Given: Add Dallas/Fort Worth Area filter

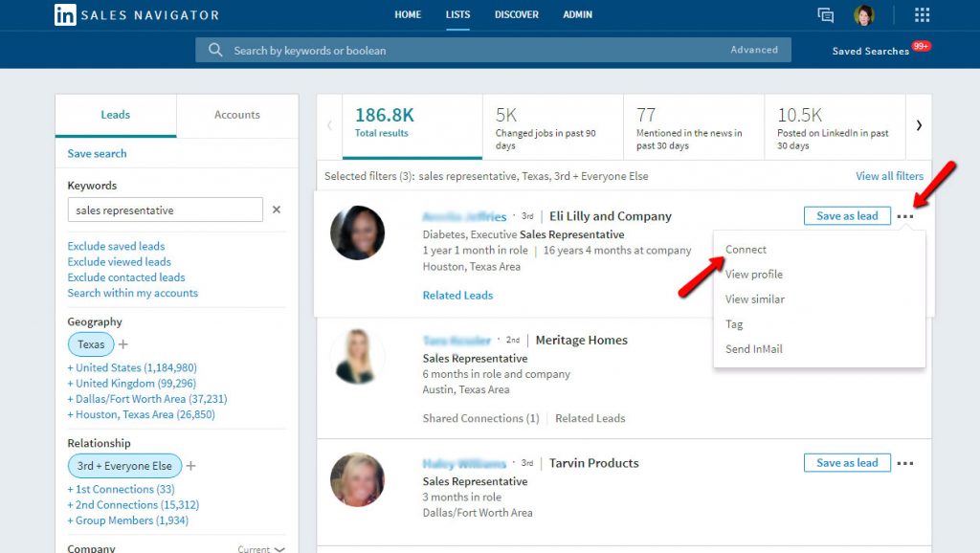Looking at the screenshot, I should 146,399.
